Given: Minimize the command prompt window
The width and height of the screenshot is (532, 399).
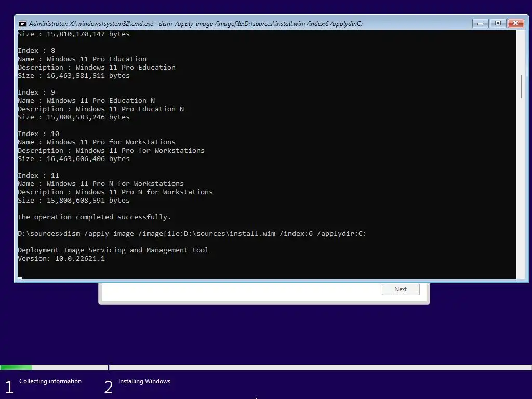Looking at the screenshot, I should (x=480, y=23).
